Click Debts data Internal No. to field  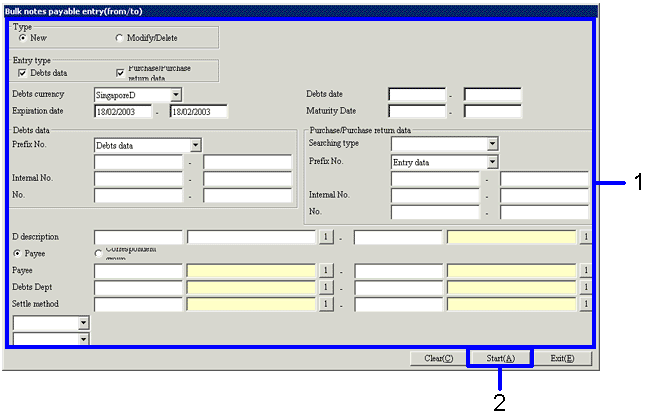(248, 179)
